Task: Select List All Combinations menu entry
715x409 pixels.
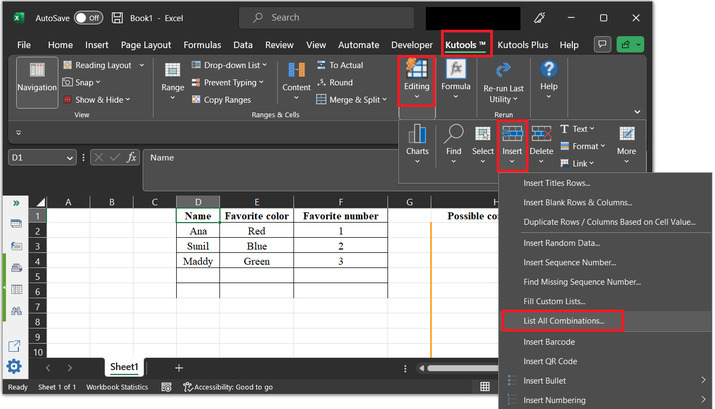Action: pyautogui.click(x=564, y=321)
